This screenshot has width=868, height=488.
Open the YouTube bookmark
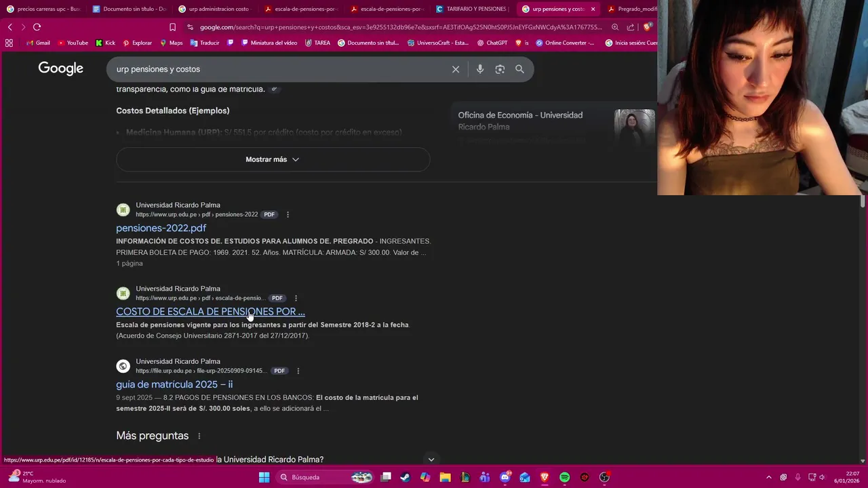[73, 43]
